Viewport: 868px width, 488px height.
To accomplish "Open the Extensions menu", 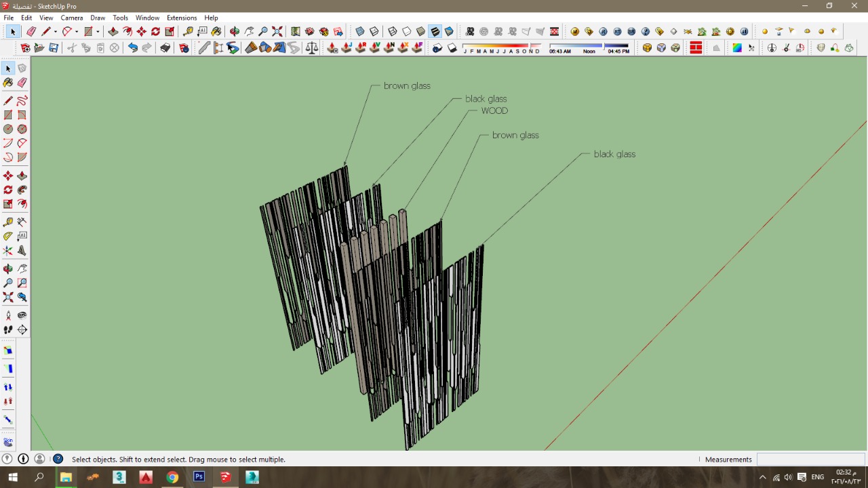I will point(182,18).
